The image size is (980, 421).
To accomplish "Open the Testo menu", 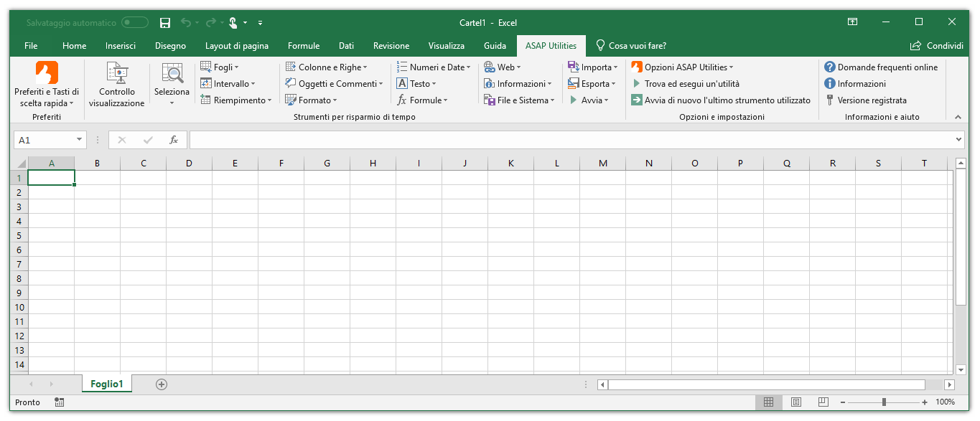I will click(416, 84).
